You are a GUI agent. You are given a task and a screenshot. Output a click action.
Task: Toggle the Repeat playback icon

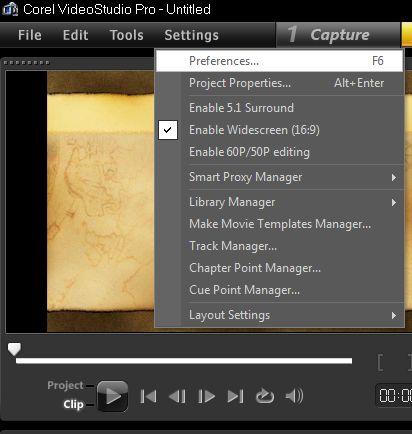(265, 396)
